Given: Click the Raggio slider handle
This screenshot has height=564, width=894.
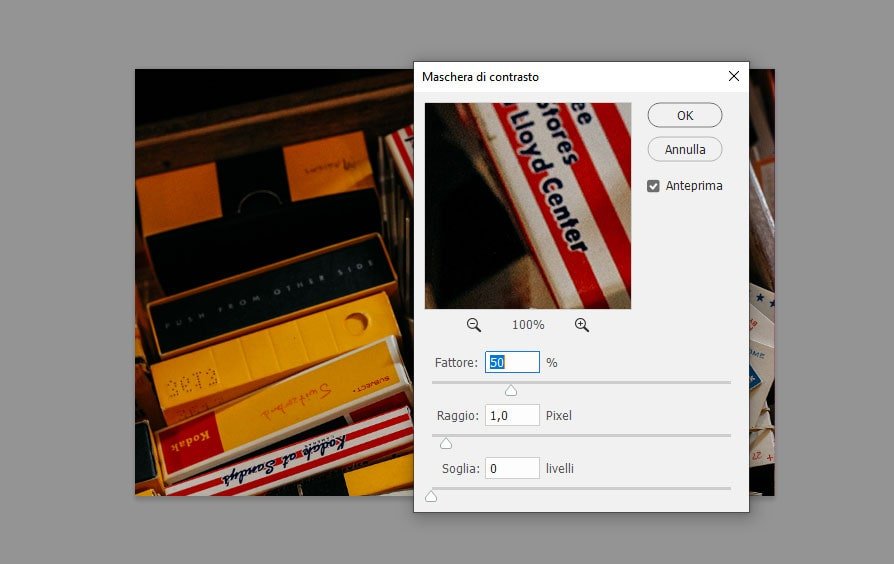Looking at the screenshot, I should (446, 443).
